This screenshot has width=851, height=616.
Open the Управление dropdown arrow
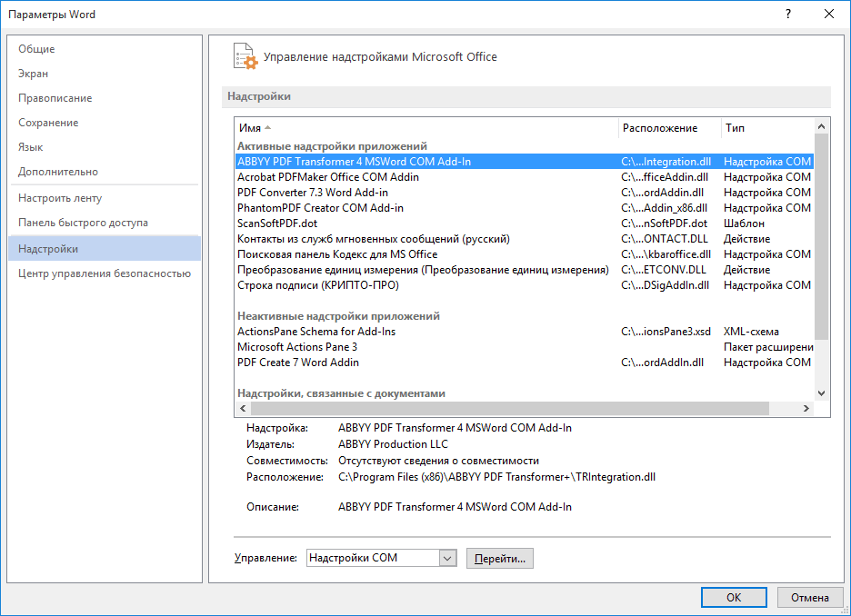[447, 558]
